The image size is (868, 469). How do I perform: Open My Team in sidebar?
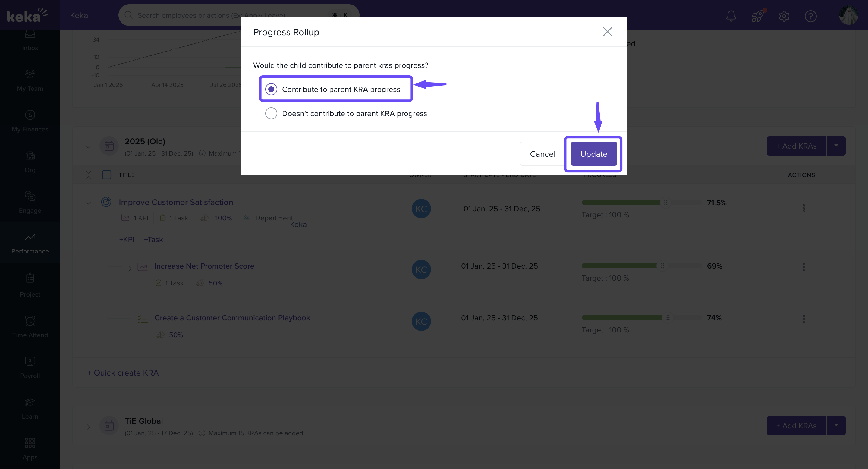[x=30, y=80]
